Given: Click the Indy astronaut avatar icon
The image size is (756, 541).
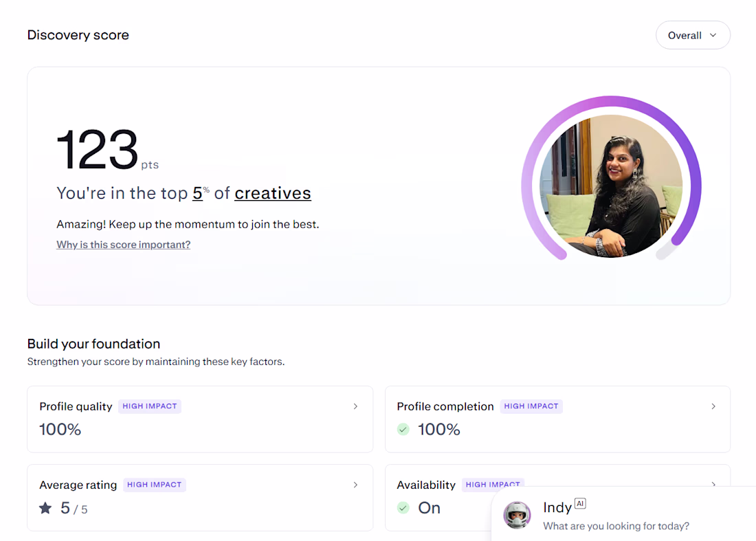Looking at the screenshot, I should 517,515.
